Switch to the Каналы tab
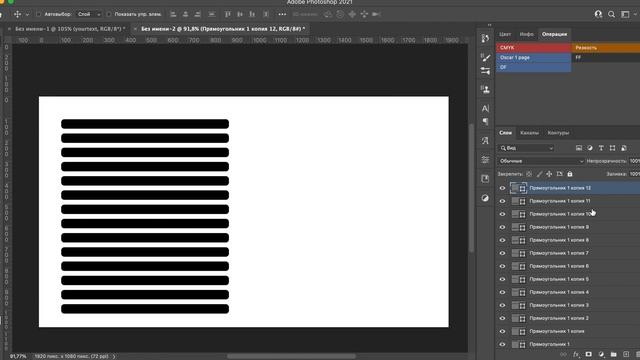This screenshot has width=640, height=360. point(529,133)
